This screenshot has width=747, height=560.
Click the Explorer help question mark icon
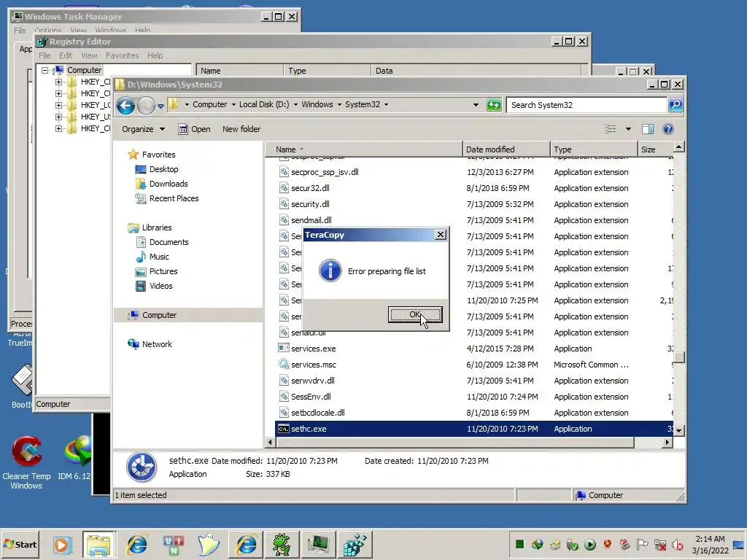(668, 129)
